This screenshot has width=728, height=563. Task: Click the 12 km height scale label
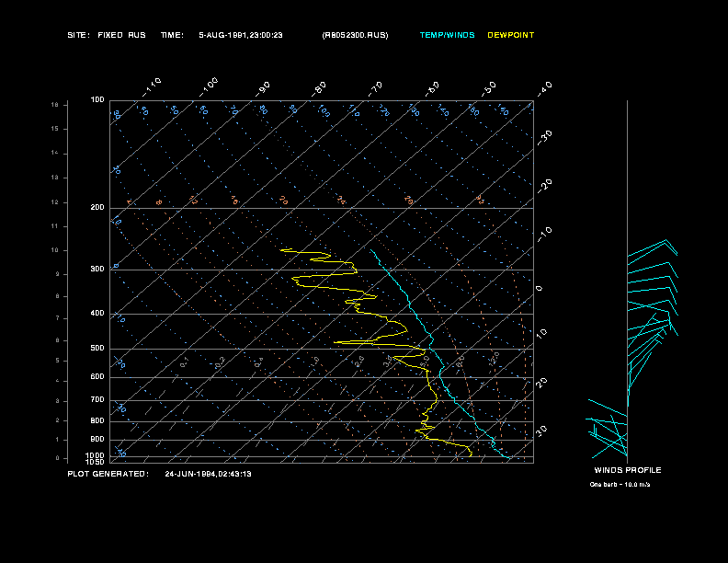coord(55,202)
